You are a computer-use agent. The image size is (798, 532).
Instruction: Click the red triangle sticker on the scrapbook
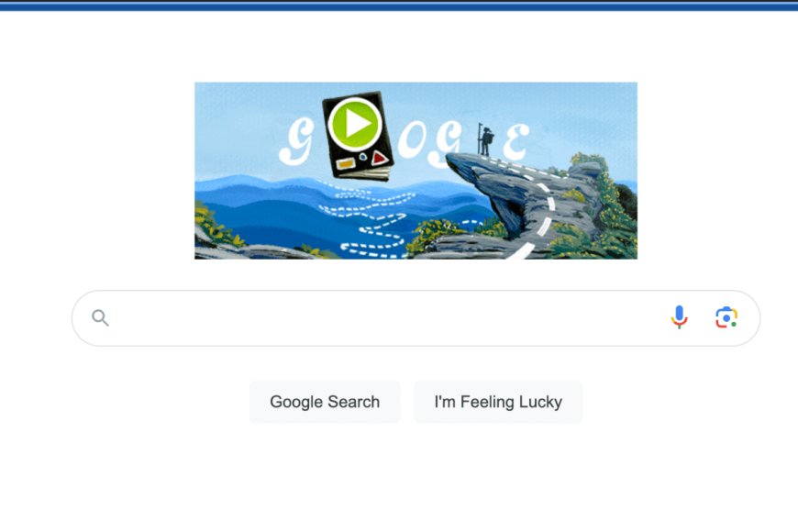pyautogui.click(x=379, y=159)
